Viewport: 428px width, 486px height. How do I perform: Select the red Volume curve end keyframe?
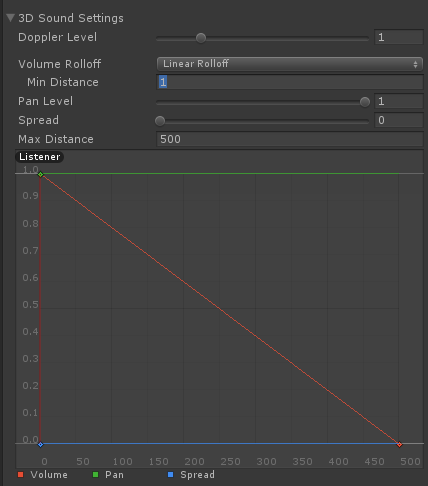(399, 444)
